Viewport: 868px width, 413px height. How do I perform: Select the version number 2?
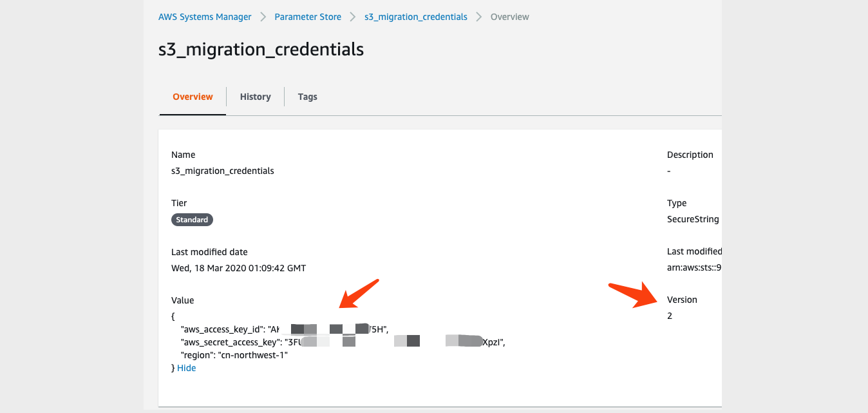pyautogui.click(x=670, y=316)
